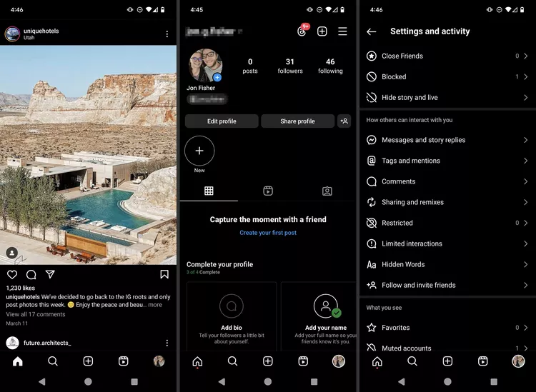The height and width of the screenshot is (392, 536).
Task: Open the hamburger menu on profile
Action: click(342, 31)
